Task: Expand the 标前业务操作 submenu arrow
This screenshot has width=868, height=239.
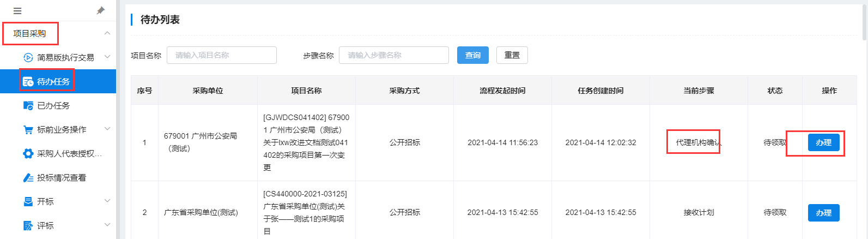Action: click(107, 129)
